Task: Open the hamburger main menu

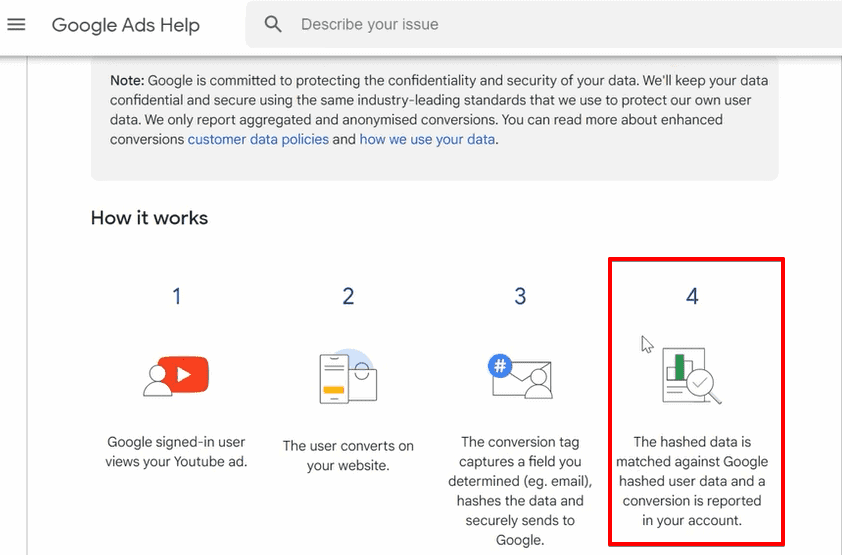Action: [16, 24]
